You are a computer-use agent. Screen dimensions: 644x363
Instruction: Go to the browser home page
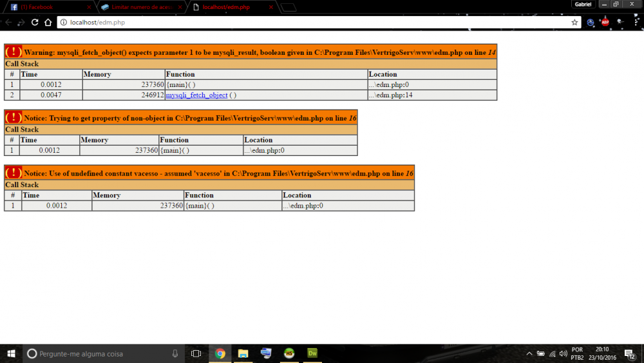(48, 22)
